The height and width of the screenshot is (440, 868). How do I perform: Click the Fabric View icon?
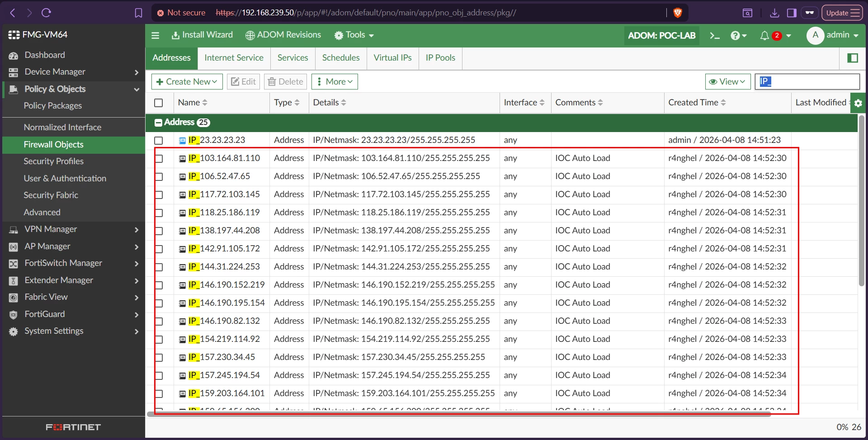pos(14,298)
